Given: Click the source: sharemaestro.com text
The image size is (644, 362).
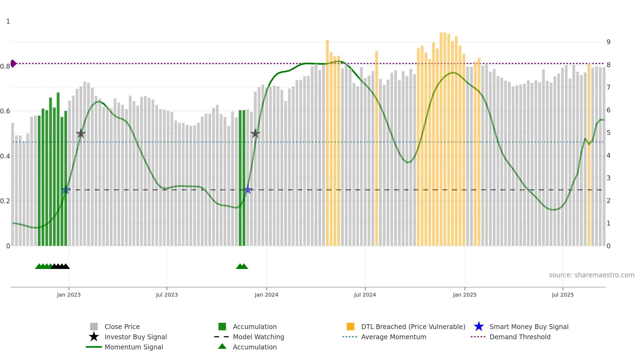Looking at the screenshot, I should coord(592,275).
